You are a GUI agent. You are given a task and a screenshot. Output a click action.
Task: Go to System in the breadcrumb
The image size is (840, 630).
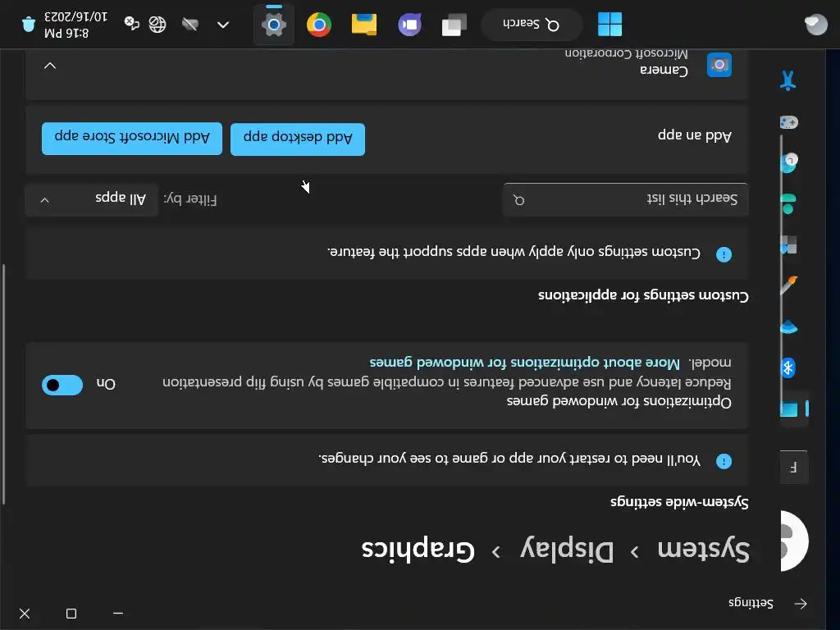(703, 549)
